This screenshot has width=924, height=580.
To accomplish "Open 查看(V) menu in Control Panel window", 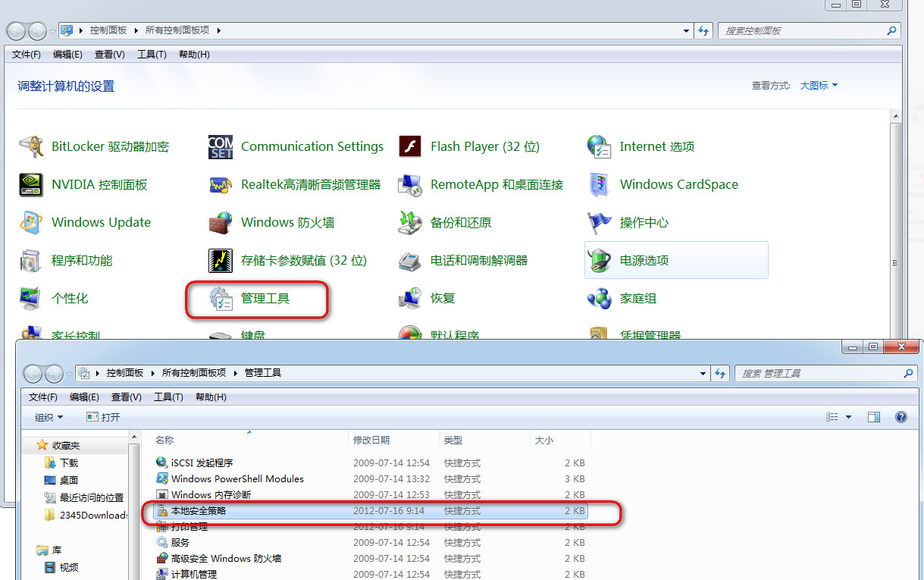I will point(109,55).
